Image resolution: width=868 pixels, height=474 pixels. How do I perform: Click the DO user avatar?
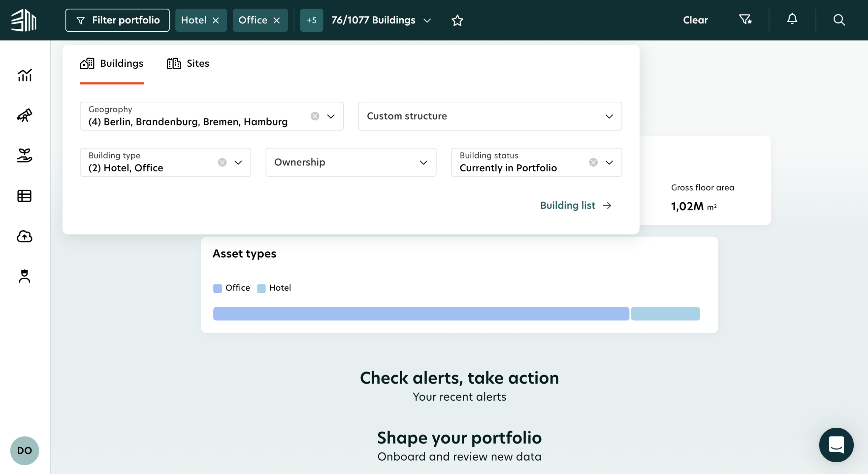click(x=24, y=450)
